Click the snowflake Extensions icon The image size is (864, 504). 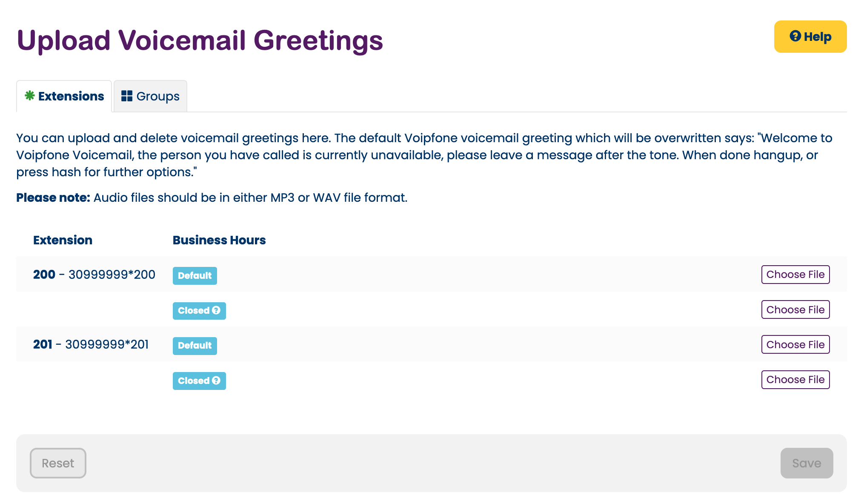(30, 96)
